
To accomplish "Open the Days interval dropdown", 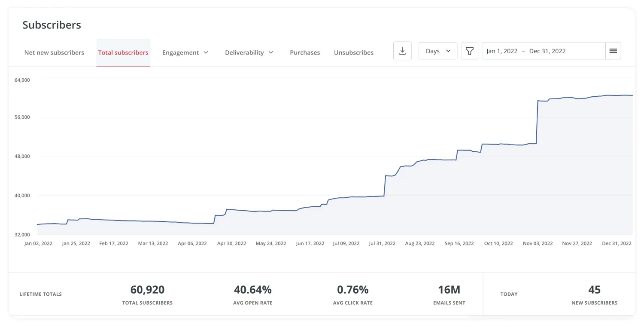I will (x=437, y=51).
